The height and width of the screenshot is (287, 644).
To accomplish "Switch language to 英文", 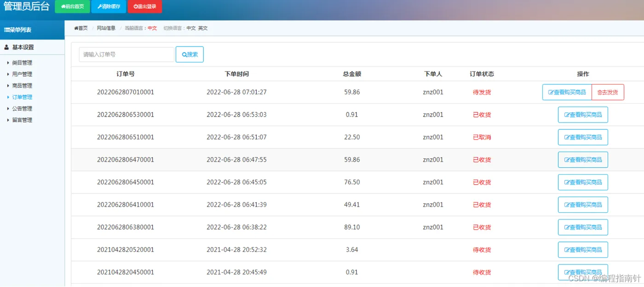I will point(203,28).
